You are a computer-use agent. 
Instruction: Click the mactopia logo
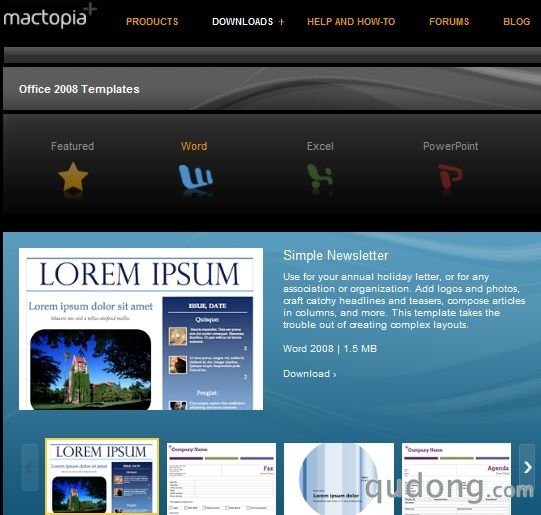(50, 16)
